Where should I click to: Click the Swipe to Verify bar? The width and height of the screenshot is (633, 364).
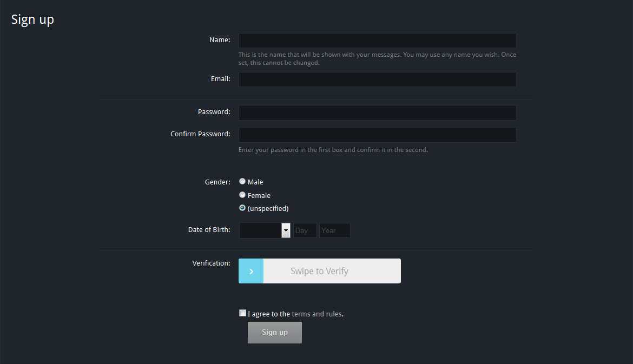320,271
